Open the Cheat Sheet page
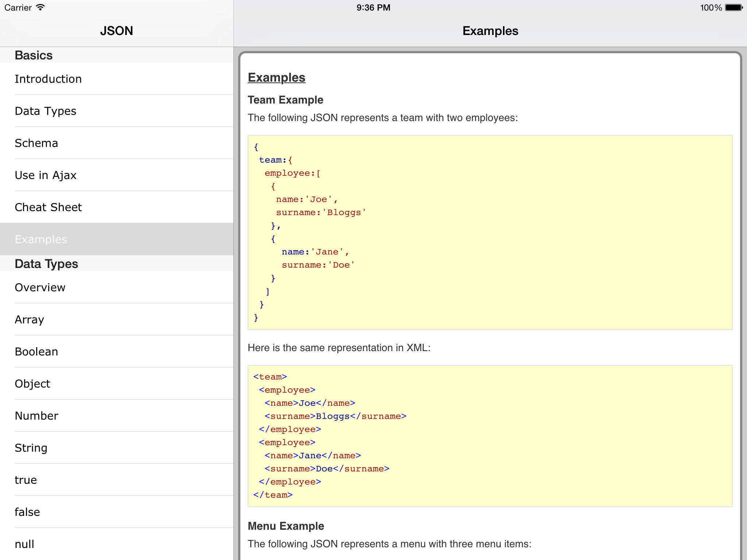Viewport: 747px width, 560px height. (x=48, y=207)
